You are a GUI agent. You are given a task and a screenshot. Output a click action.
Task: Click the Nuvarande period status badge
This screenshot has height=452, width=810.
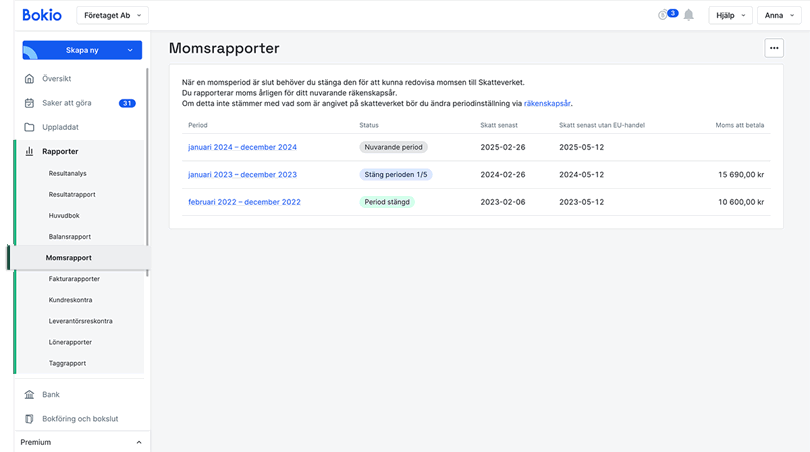393,147
